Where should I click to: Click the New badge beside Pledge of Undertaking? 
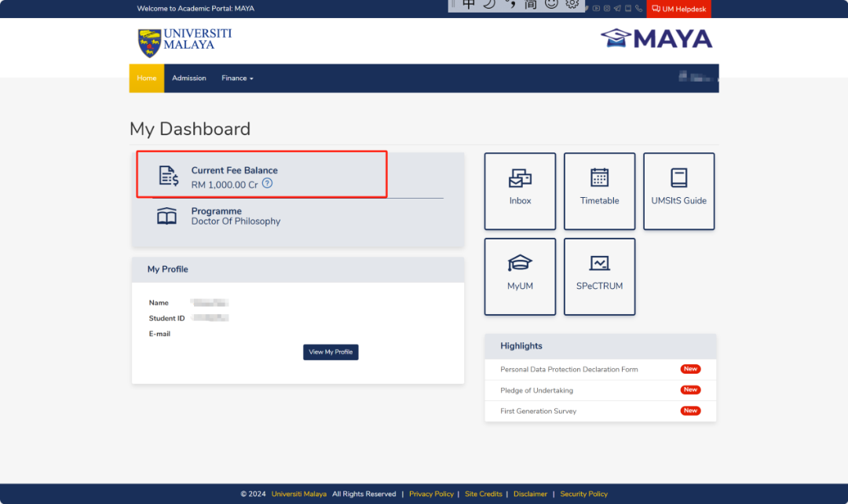[x=691, y=390]
